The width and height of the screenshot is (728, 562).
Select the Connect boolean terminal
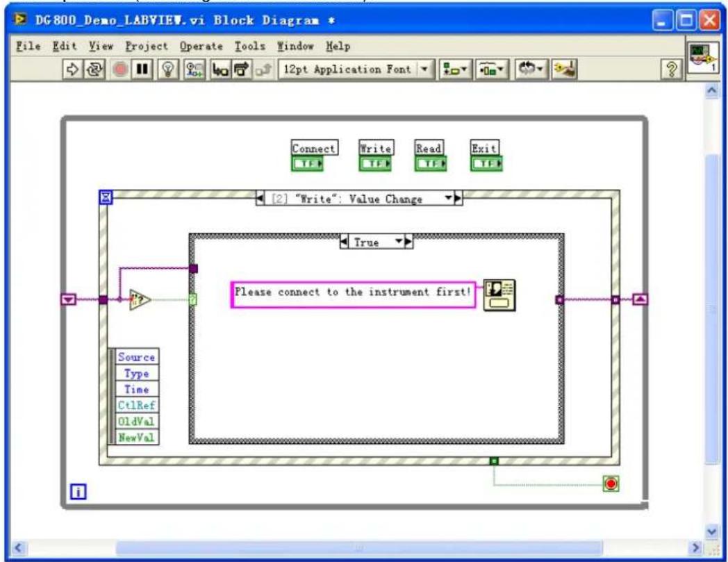(x=307, y=163)
